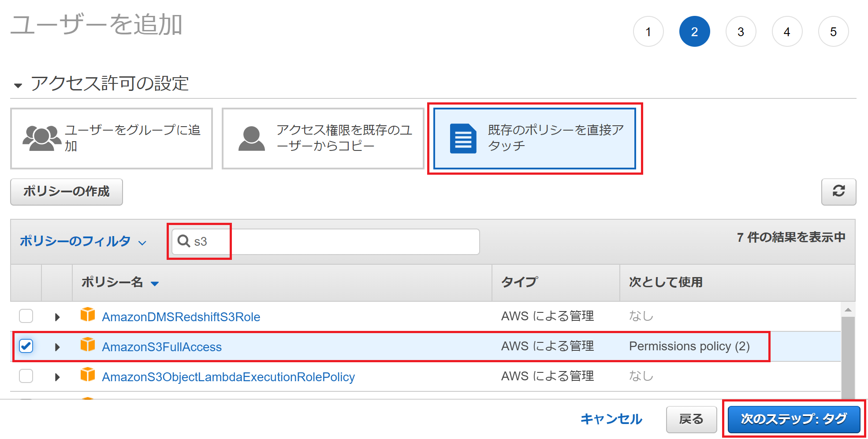868x439 pixels.
Task: Open the AmazonS3FullAccess policy link
Action: [x=162, y=347]
